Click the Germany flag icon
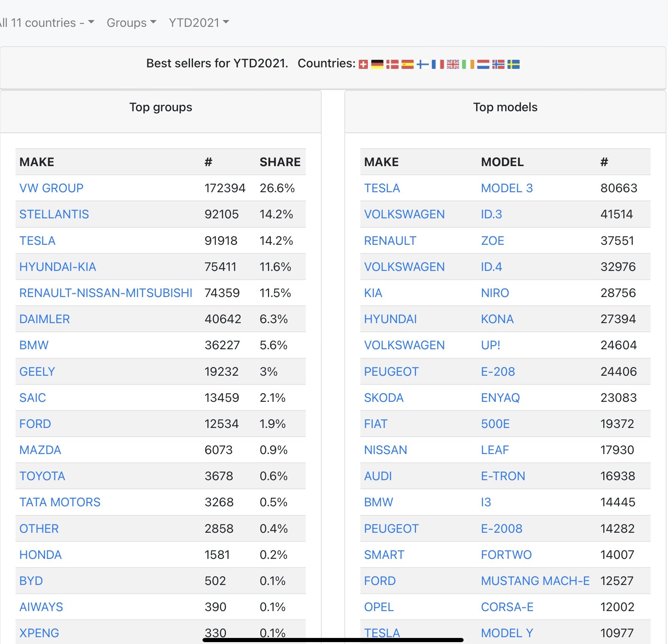The width and height of the screenshot is (668, 644). tap(377, 64)
